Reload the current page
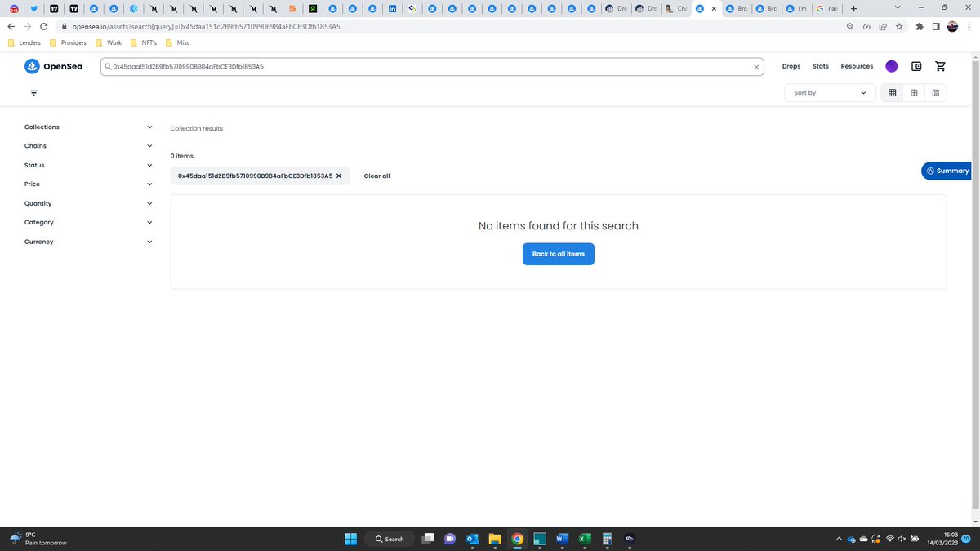This screenshot has width=980, height=551. tap(44, 26)
